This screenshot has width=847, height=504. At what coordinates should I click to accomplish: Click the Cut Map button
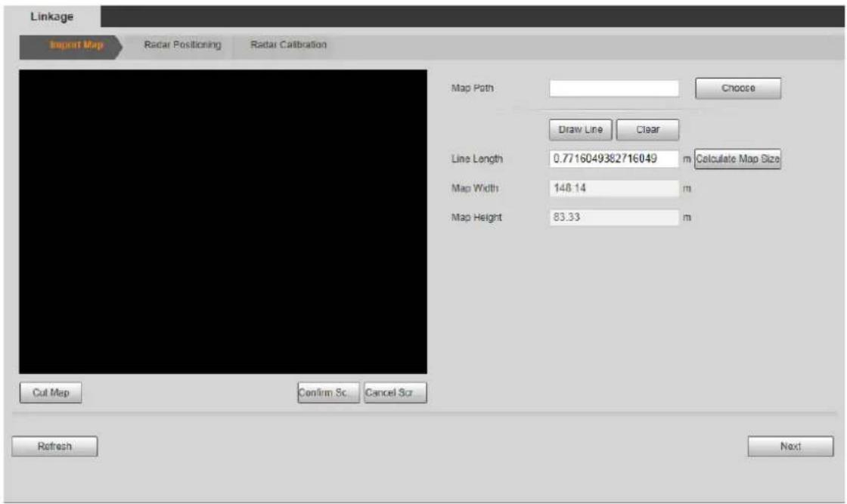51,393
